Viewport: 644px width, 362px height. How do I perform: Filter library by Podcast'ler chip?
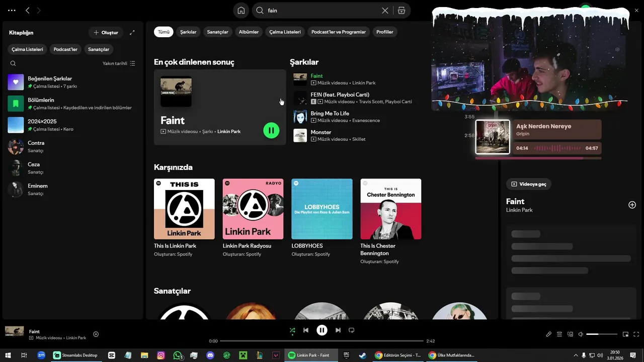(x=65, y=49)
